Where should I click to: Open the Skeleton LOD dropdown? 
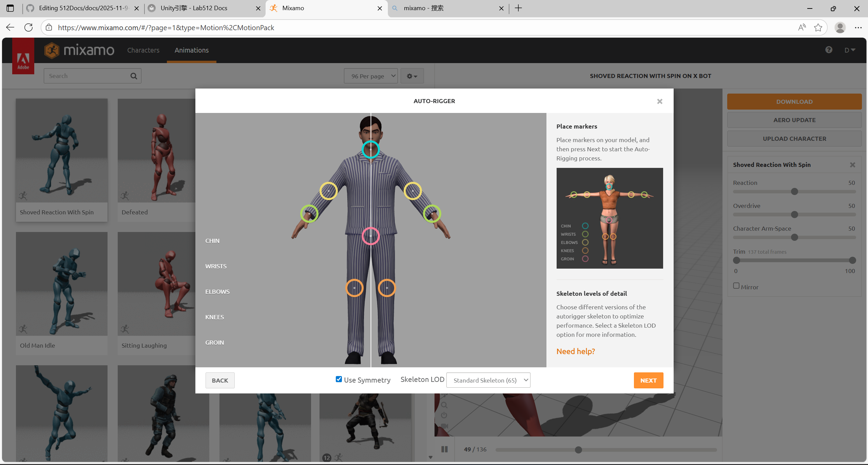tap(488, 380)
